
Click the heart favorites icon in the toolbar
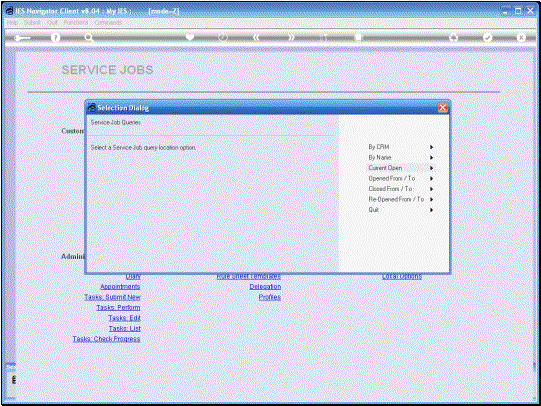[190, 37]
